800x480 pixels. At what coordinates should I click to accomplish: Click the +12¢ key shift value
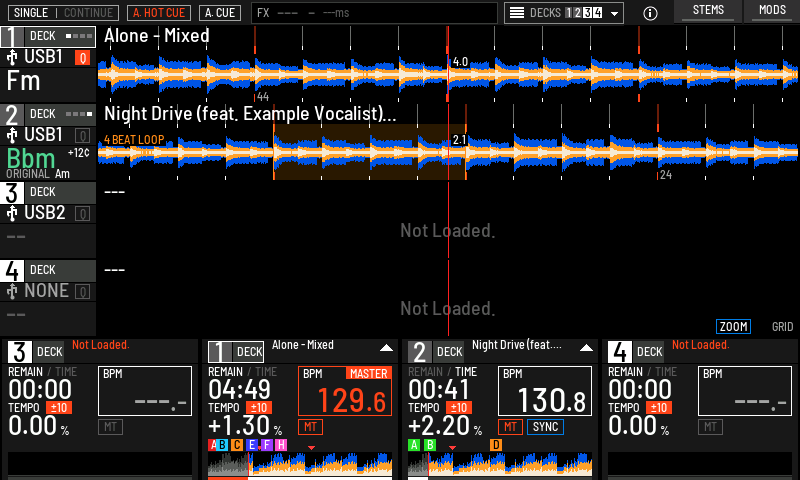tap(79, 153)
